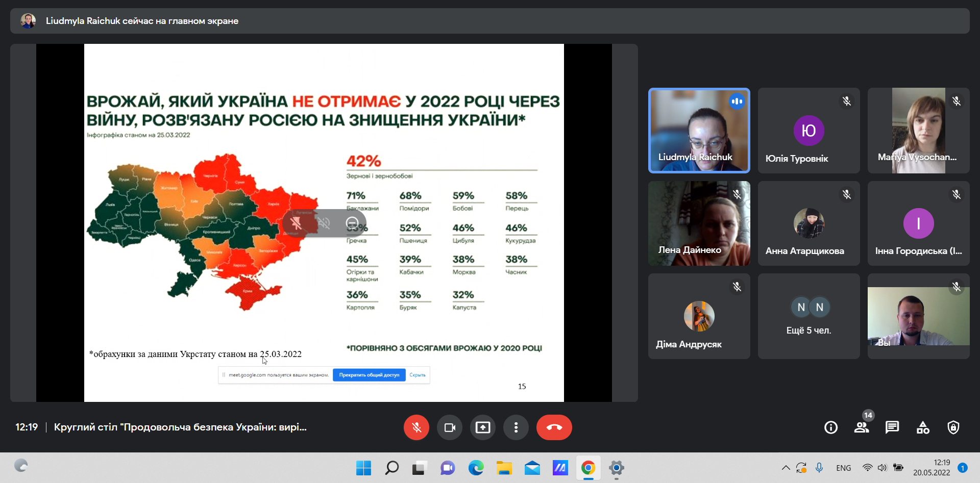Image resolution: width=980 pixels, height=483 pixels.
Task: Open the chat panel
Action: tap(892, 427)
